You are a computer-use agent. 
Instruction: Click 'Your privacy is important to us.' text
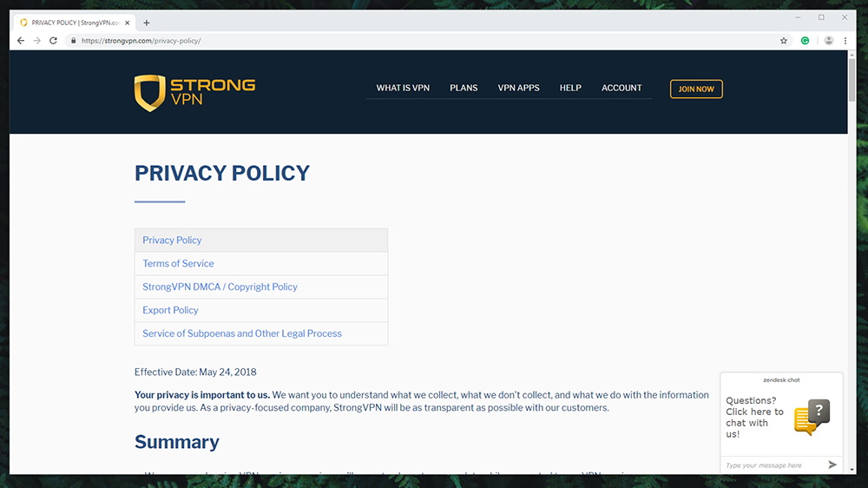click(202, 395)
